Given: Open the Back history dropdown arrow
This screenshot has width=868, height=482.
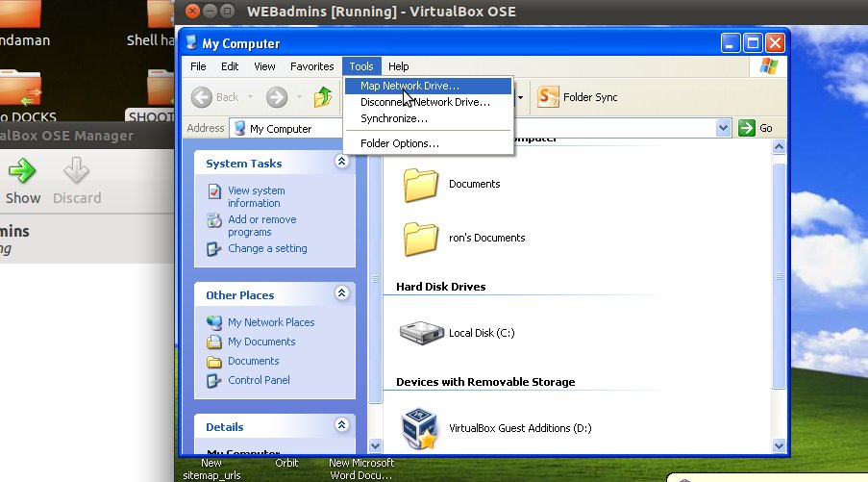Looking at the screenshot, I should [x=250, y=97].
